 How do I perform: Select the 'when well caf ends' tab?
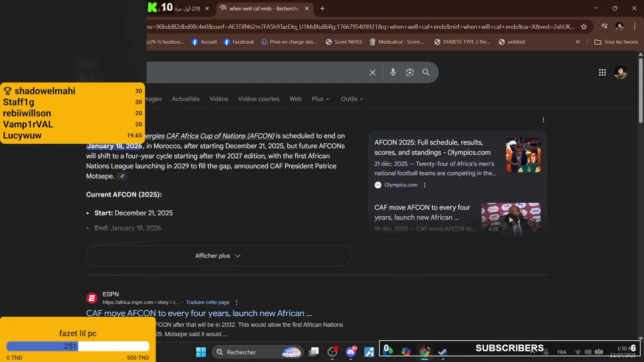[264, 9]
